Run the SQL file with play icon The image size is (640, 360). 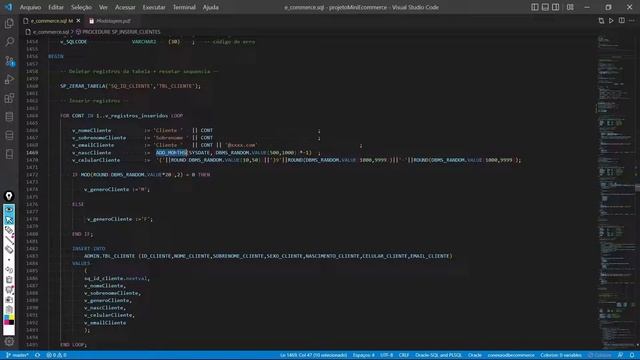coord(611,21)
